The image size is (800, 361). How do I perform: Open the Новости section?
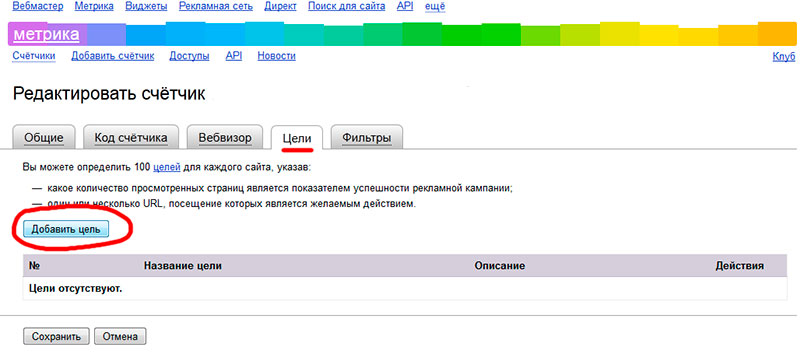point(277,56)
